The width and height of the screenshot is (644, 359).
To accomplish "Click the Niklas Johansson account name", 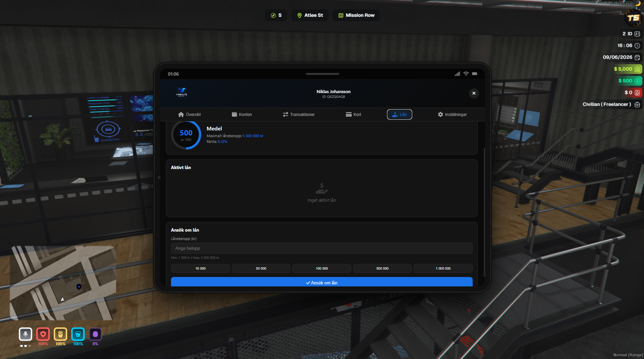I will pos(333,91).
